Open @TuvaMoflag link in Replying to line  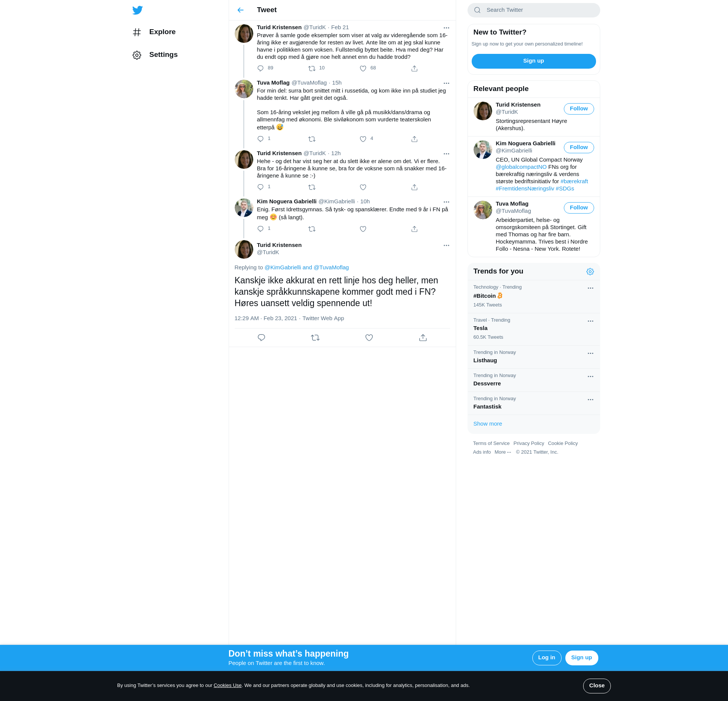tap(331, 267)
